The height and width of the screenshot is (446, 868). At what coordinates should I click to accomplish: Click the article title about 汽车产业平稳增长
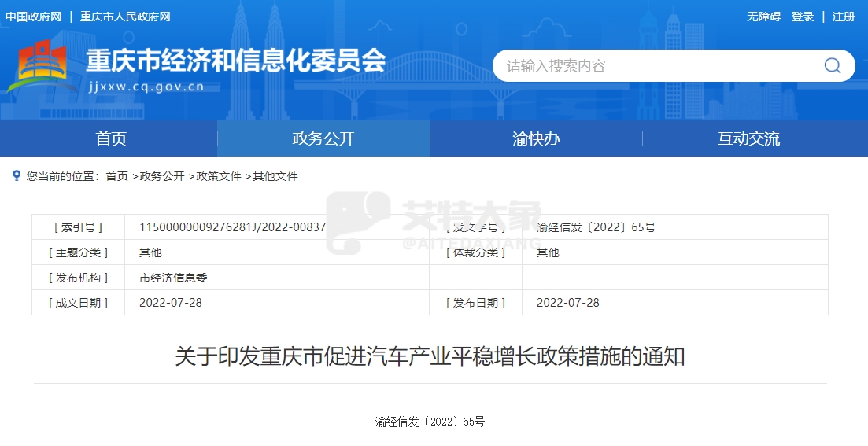point(430,356)
